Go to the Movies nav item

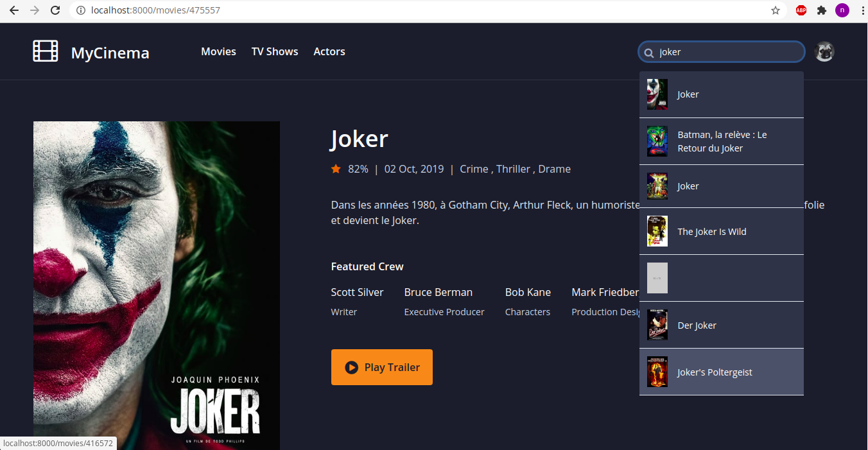(x=218, y=51)
